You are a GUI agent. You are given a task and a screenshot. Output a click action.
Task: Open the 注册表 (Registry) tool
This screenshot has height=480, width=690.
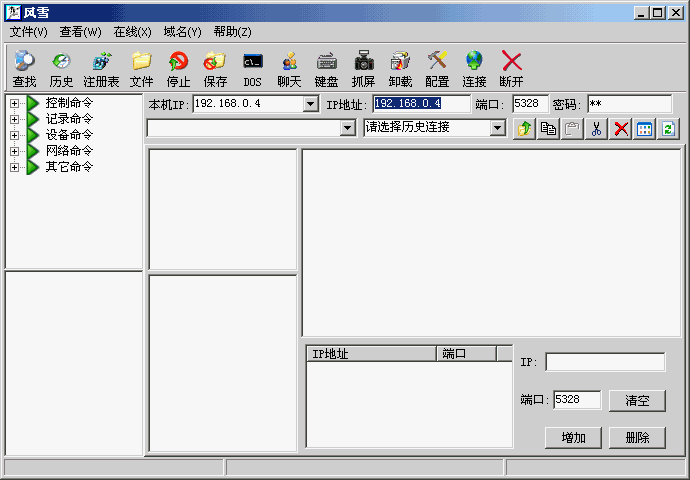click(x=101, y=68)
